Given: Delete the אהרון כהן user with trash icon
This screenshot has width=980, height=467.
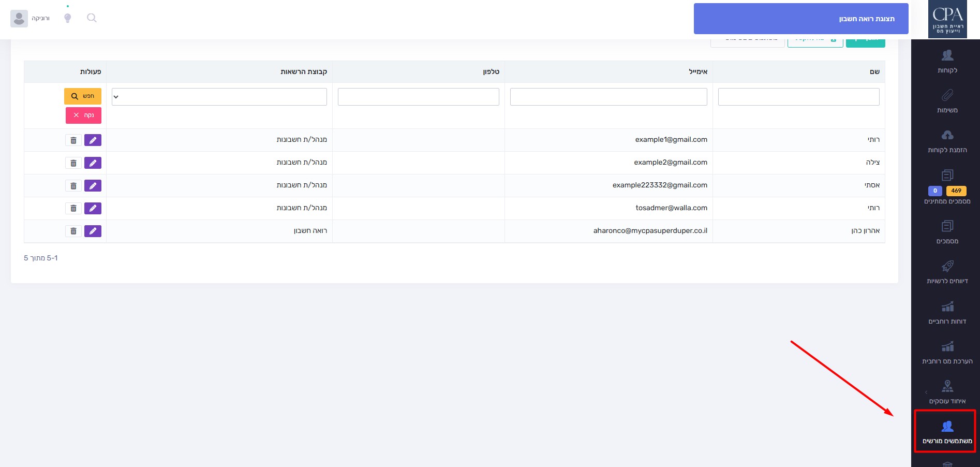Looking at the screenshot, I should tap(73, 231).
